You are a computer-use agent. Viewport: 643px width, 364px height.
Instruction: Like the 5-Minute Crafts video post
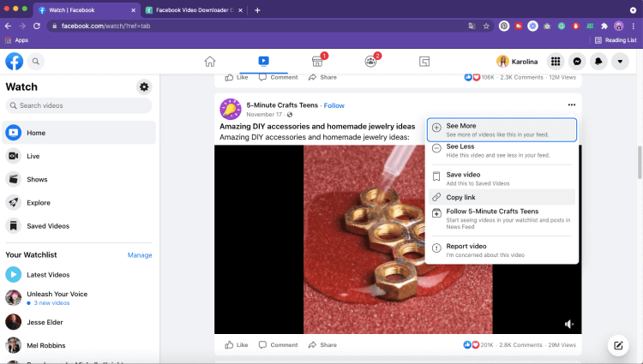237,345
